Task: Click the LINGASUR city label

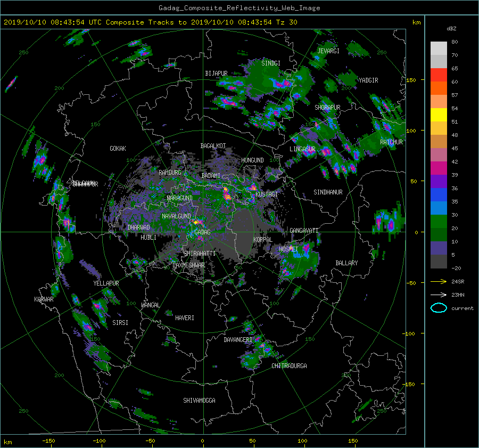Action: pyautogui.click(x=302, y=149)
